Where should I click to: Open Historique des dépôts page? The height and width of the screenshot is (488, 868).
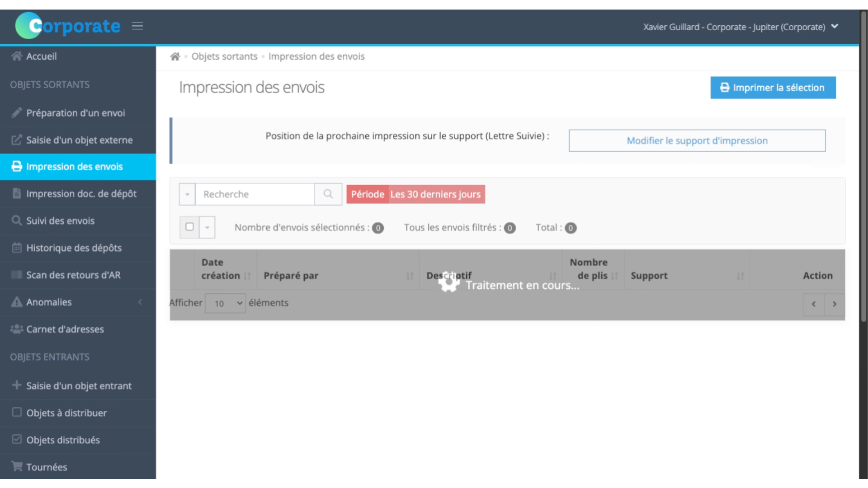pos(78,248)
